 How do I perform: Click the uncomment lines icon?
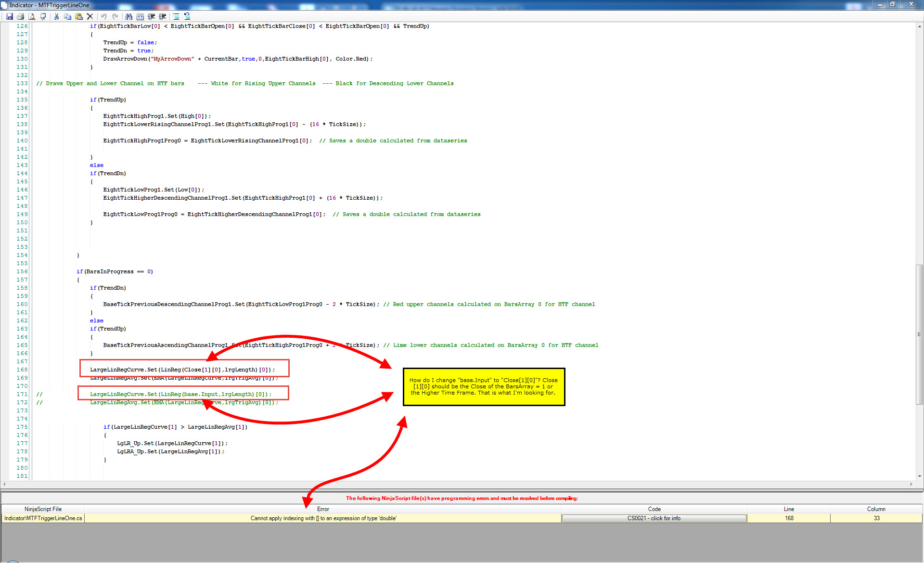[187, 16]
